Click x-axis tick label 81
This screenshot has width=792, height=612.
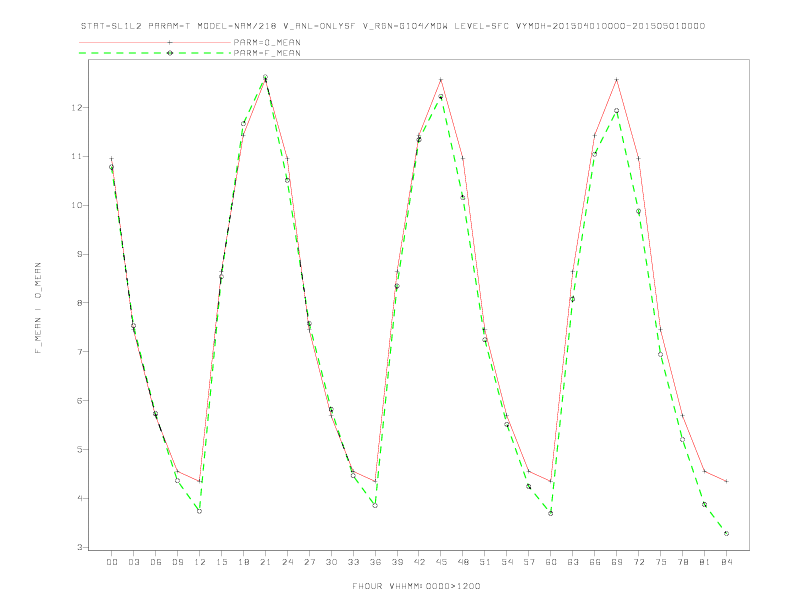tap(705, 562)
